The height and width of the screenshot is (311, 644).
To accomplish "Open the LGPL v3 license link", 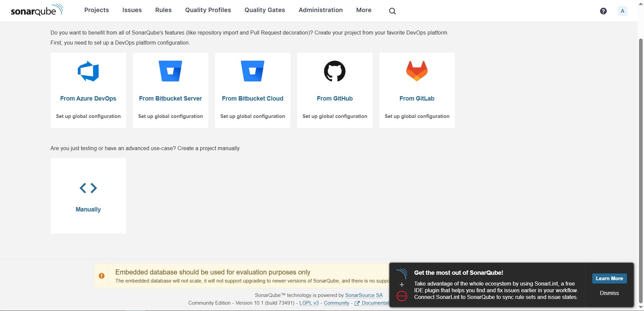I will click(309, 303).
